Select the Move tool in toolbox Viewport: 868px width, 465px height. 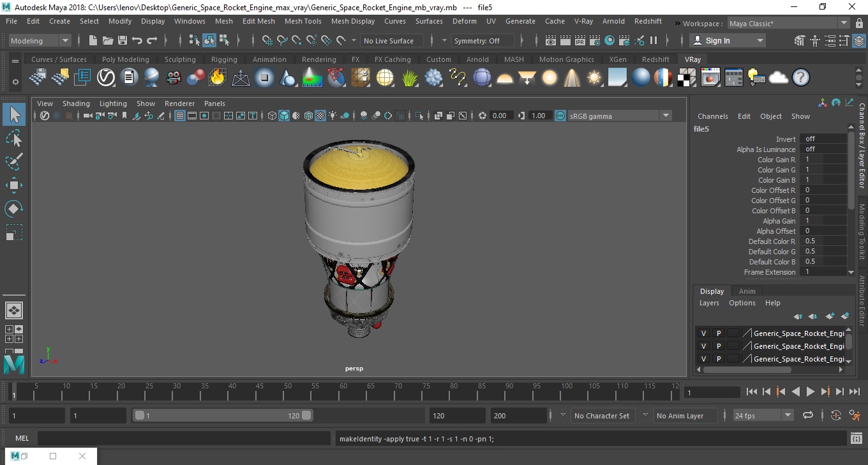point(14,185)
